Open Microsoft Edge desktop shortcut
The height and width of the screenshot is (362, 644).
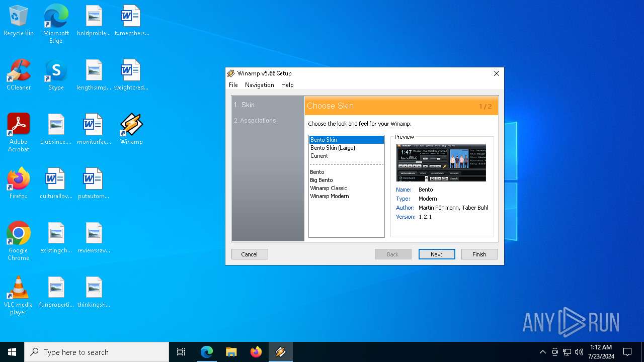coord(56,24)
